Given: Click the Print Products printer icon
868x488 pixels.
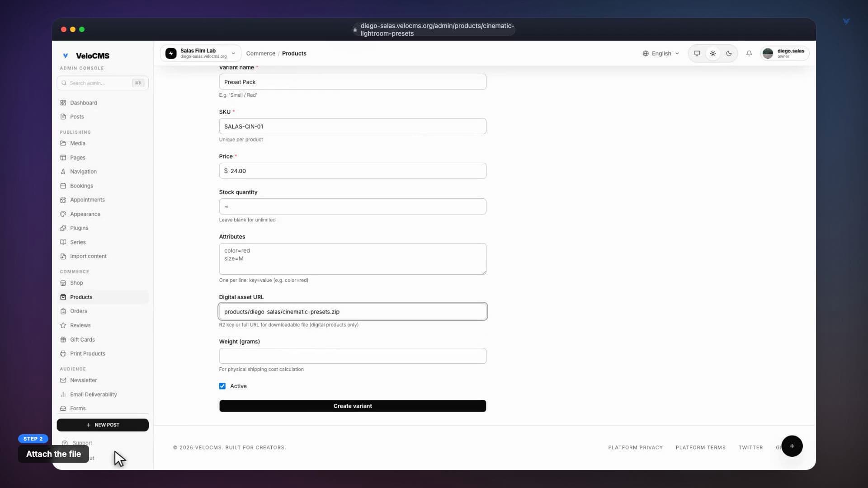Looking at the screenshot, I should tap(63, 354).
